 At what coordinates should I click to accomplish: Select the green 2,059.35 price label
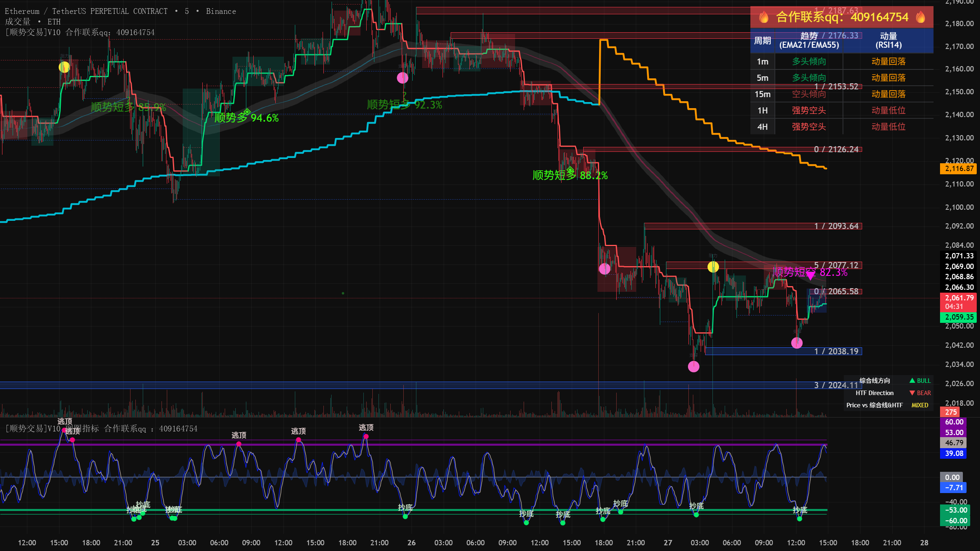click(x=958, y=317)
